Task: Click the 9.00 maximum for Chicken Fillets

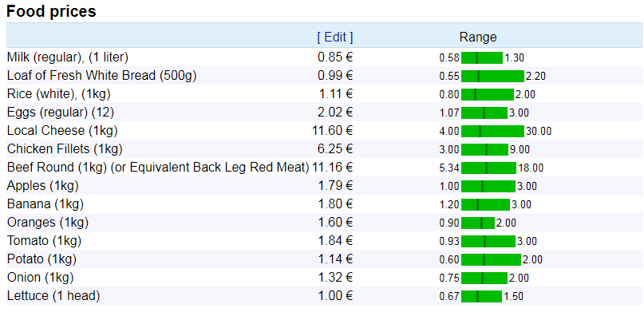Action: tap(520, 149)
